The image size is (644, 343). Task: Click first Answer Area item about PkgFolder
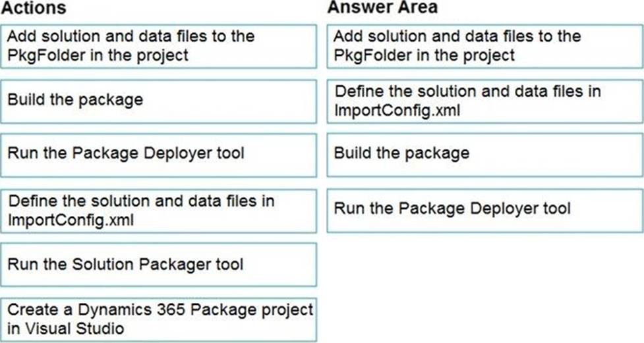click(484, 46)
